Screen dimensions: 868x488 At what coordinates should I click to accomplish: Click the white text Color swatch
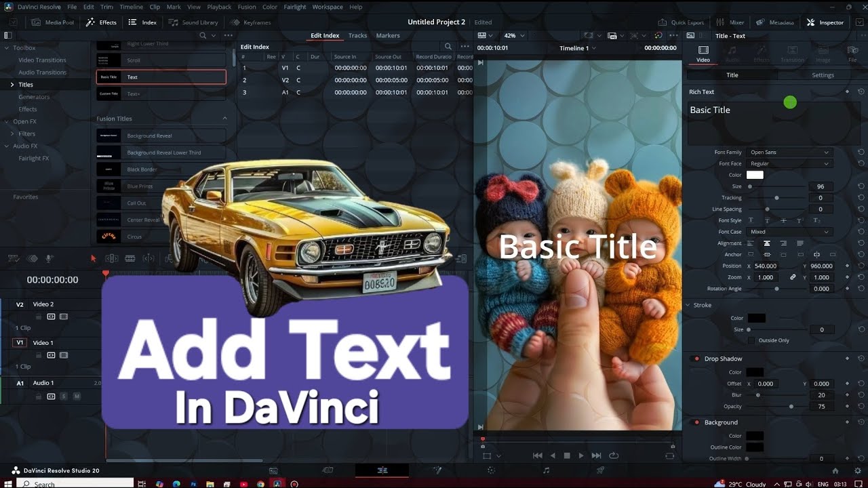[x=755, y=175]
